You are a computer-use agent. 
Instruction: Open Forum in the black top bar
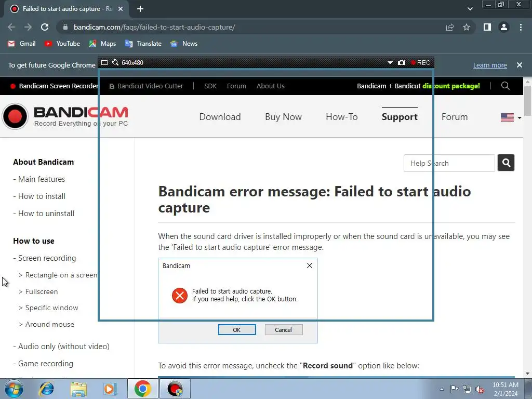coord(236,86)
